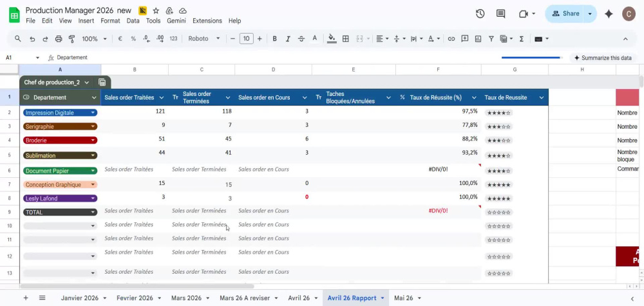
Task: Open the borders tool
Action: [x=346, y=39]
